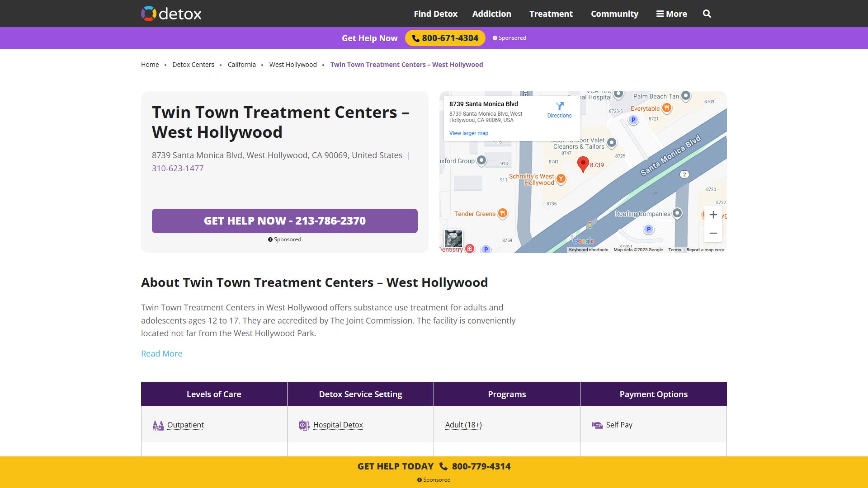868x488 pixels.
Task: Click info icon beside Sponsored under purple button
Action: [x=270, y=239]
